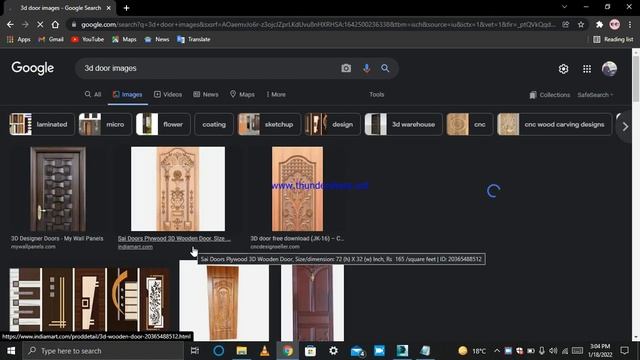The image size is (640, 360).
Task: Expand the SafeSearch dropdown
Action: [595, 95]
